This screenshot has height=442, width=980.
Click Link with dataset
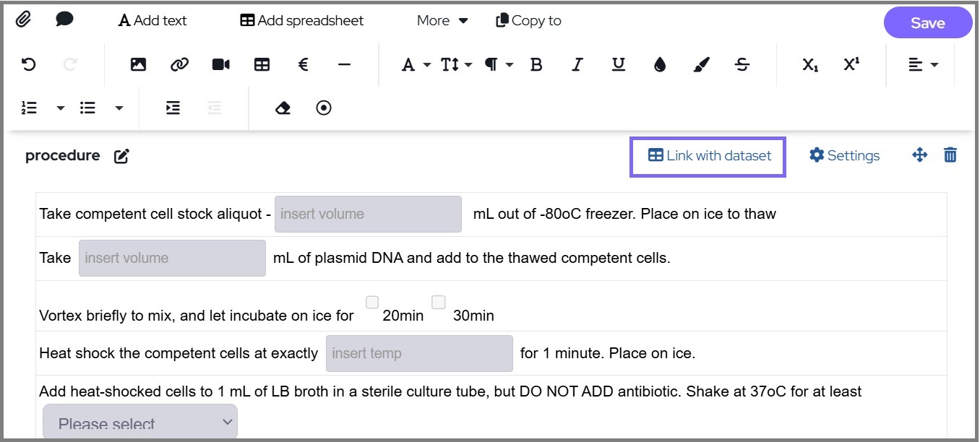pyautogui.click(x=709, y=156)
